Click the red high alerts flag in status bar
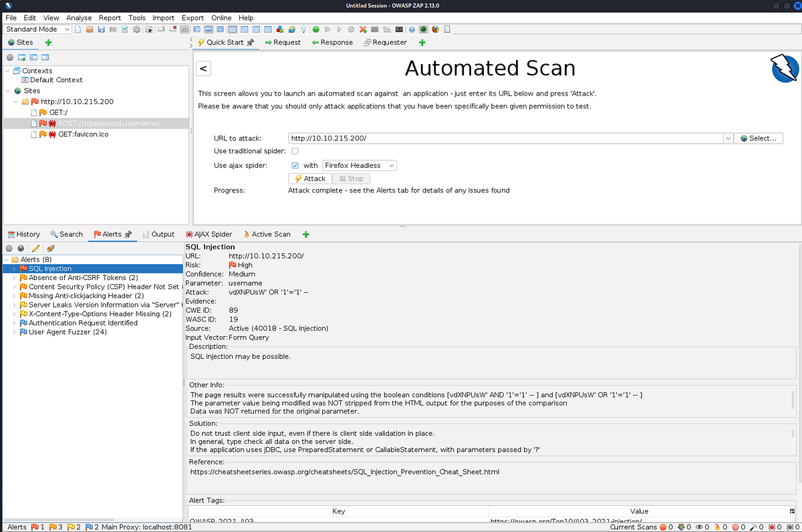 [x=35, y=527]
